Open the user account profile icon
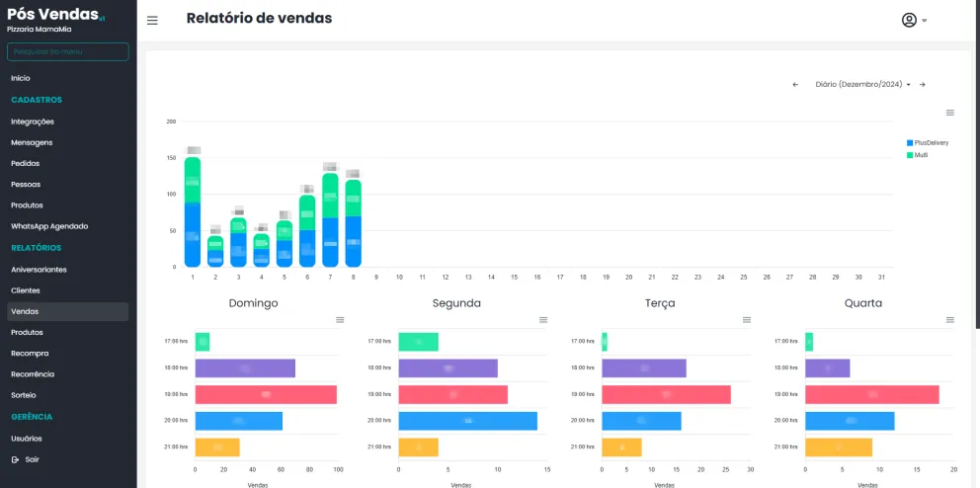The width and height of the screenshot is (980, 488). point(909,20)
